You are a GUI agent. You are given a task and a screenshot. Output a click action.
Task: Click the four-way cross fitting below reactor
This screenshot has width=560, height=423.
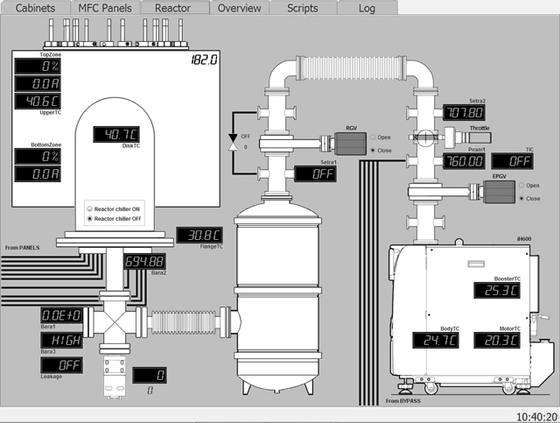[x=114, y=322]
